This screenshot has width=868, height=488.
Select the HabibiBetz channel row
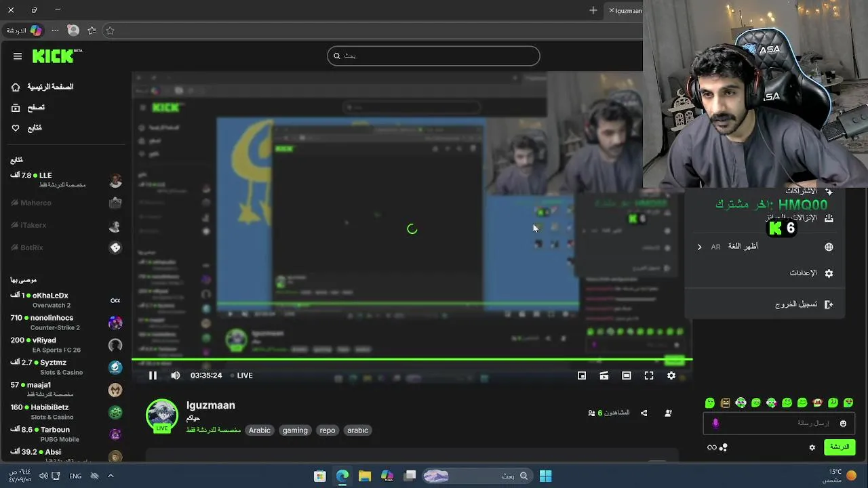coord(66,412)
